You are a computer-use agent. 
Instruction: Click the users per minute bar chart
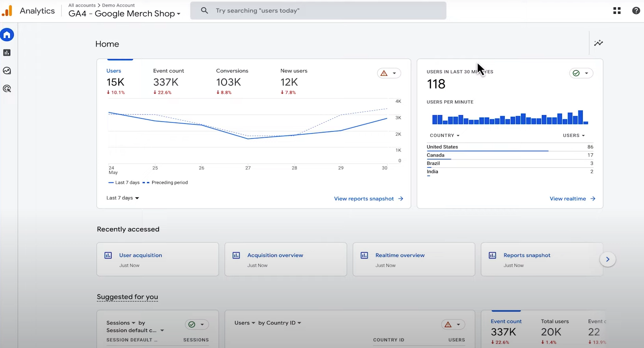pos(510,117)
